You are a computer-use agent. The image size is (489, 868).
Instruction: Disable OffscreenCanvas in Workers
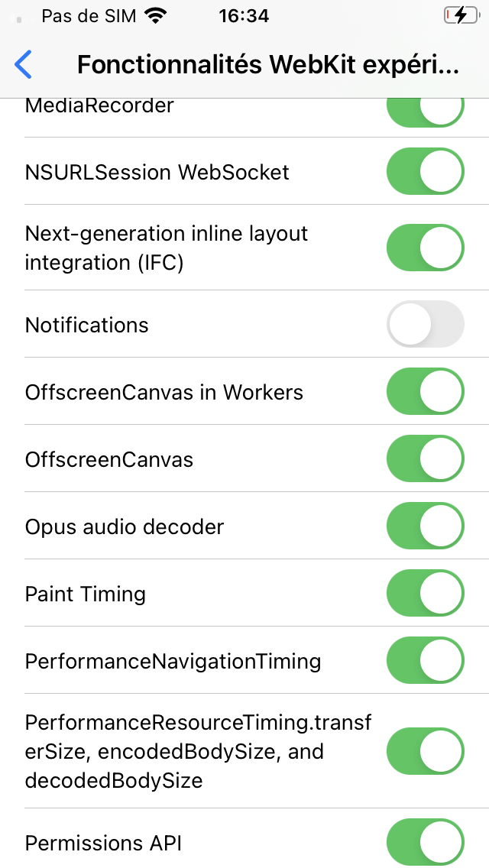click(x=425, y=392)
